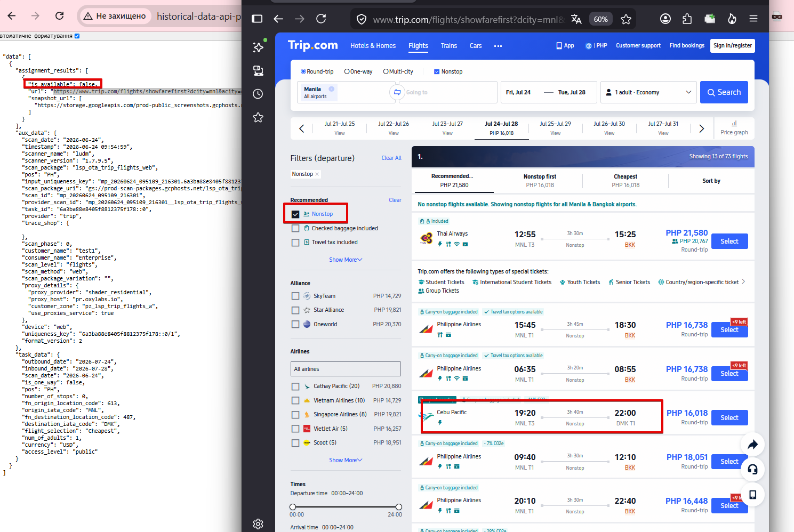Choose the Jul 25–Jul 29 date tab

(x=555, y=128)
